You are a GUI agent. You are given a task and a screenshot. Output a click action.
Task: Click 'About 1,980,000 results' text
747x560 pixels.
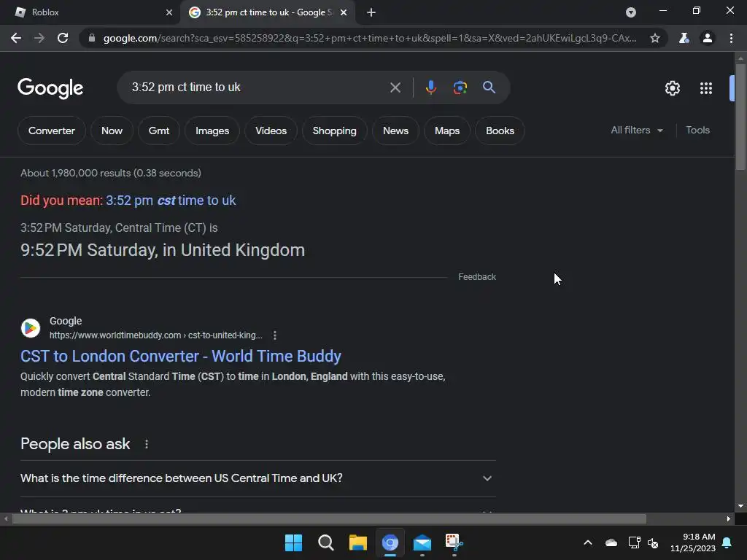111,173
